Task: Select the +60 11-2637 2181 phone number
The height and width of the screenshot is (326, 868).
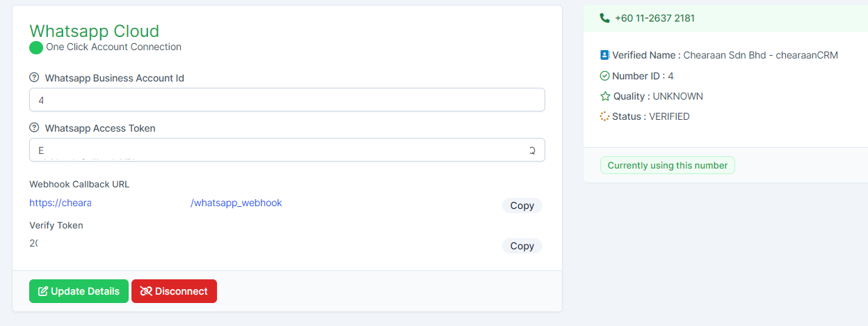Action: click(x=654, y=18)
